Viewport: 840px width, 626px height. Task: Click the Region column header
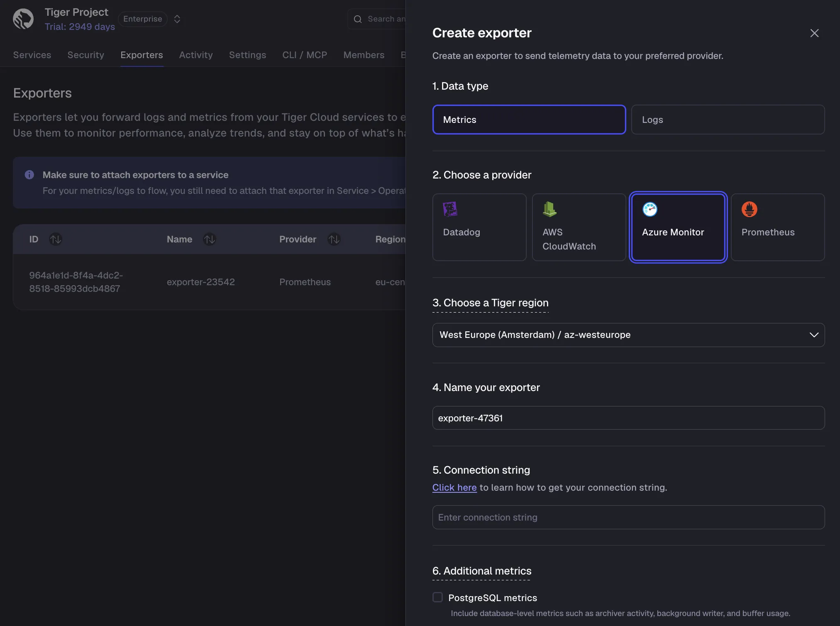pos(390,239)
